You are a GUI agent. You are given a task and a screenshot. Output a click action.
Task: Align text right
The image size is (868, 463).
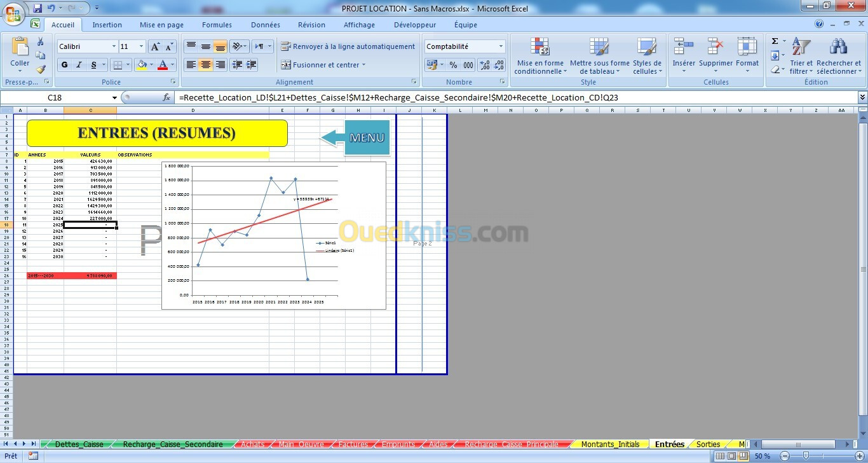coord(220,65)
